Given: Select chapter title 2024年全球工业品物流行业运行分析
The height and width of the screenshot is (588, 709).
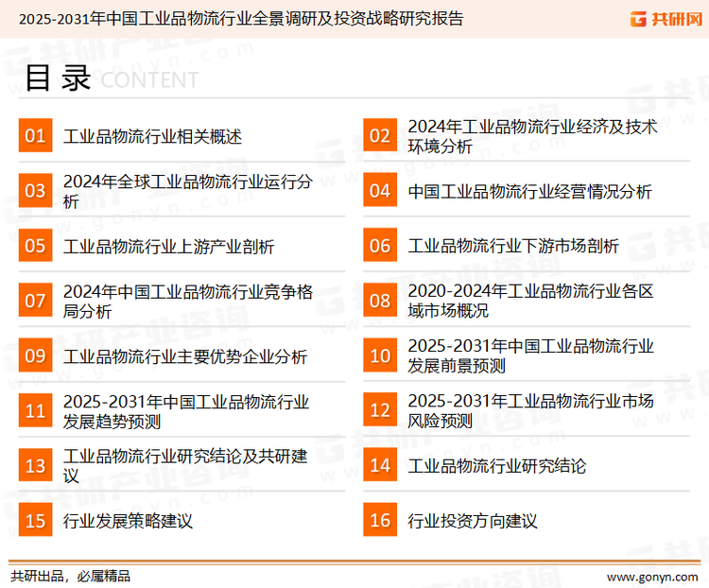Looking at the screenshot, I should point(188,191).
